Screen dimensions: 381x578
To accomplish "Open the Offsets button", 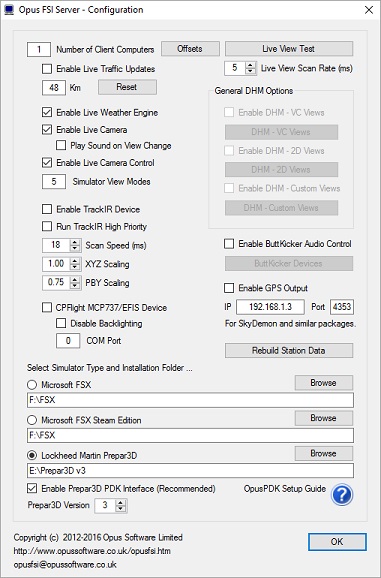I will point(190,49).
